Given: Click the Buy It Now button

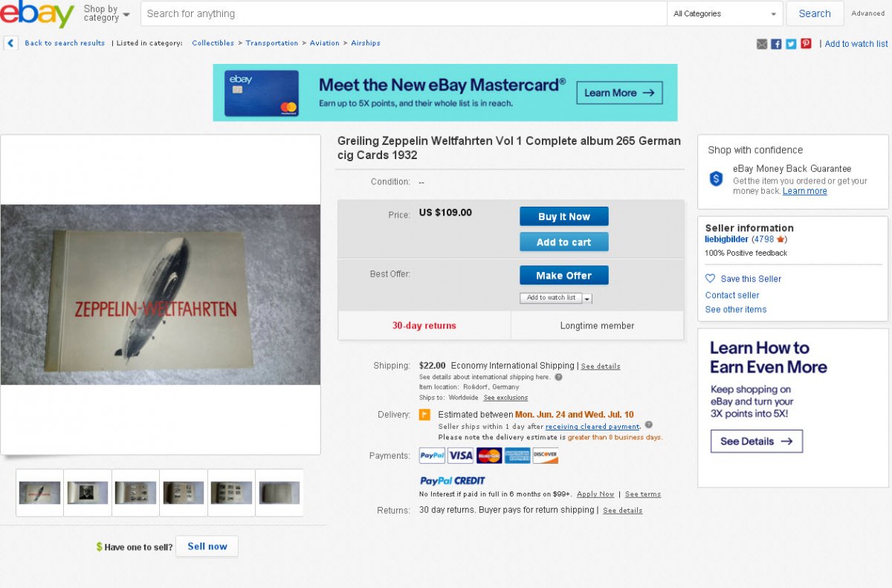Looking at the screenshot, I should click(x=563, y=216).
